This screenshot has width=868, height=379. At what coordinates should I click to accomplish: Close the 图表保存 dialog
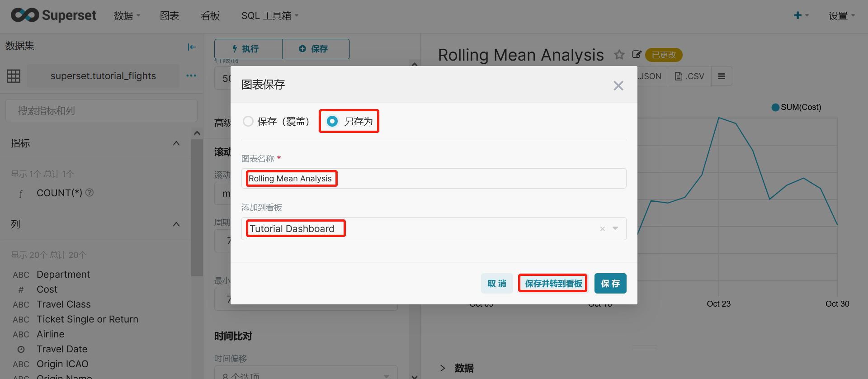(x=618, y=85)
